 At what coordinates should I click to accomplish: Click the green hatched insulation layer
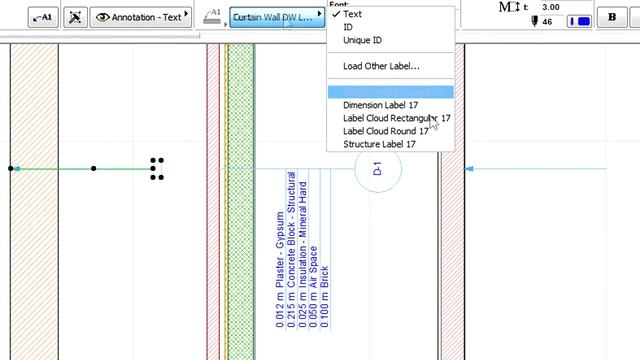[x=241, y=202]
